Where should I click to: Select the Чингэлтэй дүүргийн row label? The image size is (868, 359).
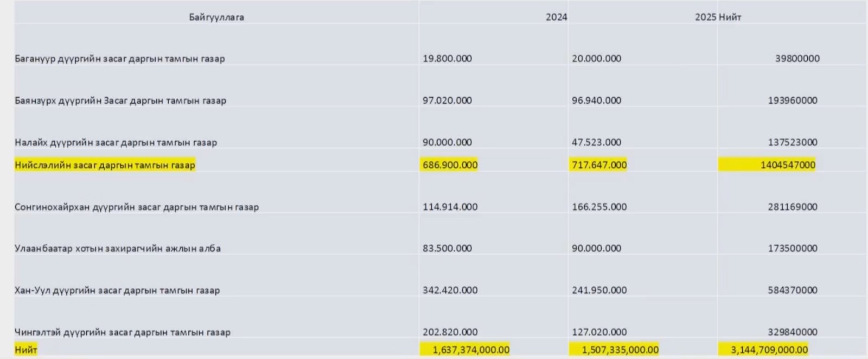coord(123,332)
